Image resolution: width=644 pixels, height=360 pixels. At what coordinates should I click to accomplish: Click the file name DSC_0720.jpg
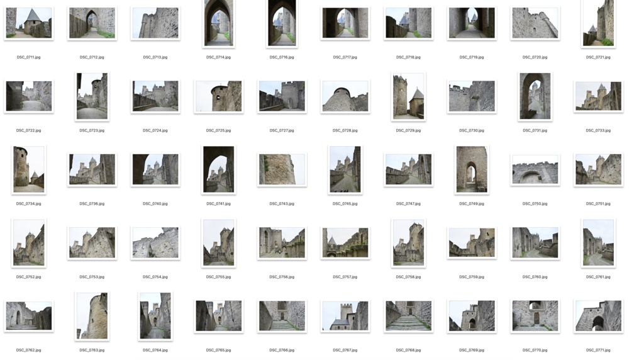(x=535, y=57)
